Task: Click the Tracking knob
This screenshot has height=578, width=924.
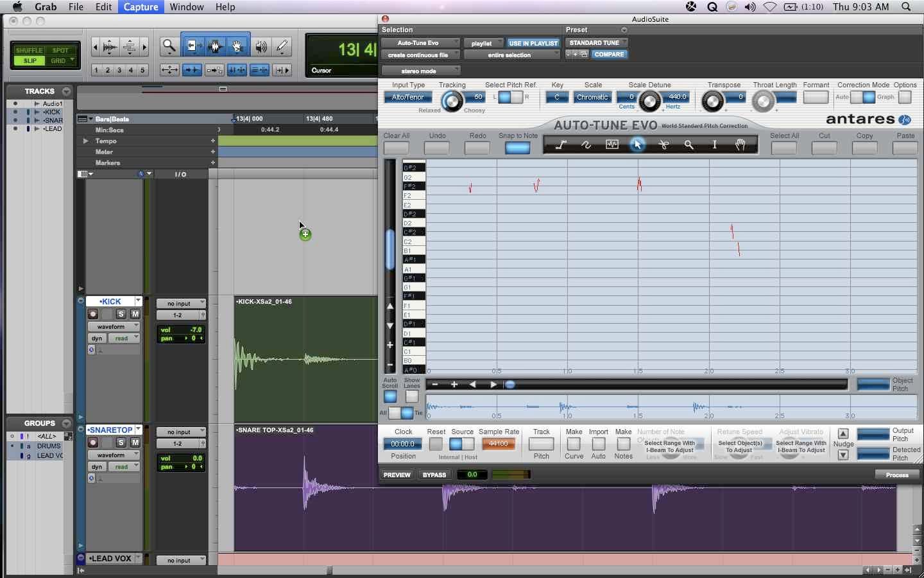Action: pyautogui.click(x=452, y=101)
